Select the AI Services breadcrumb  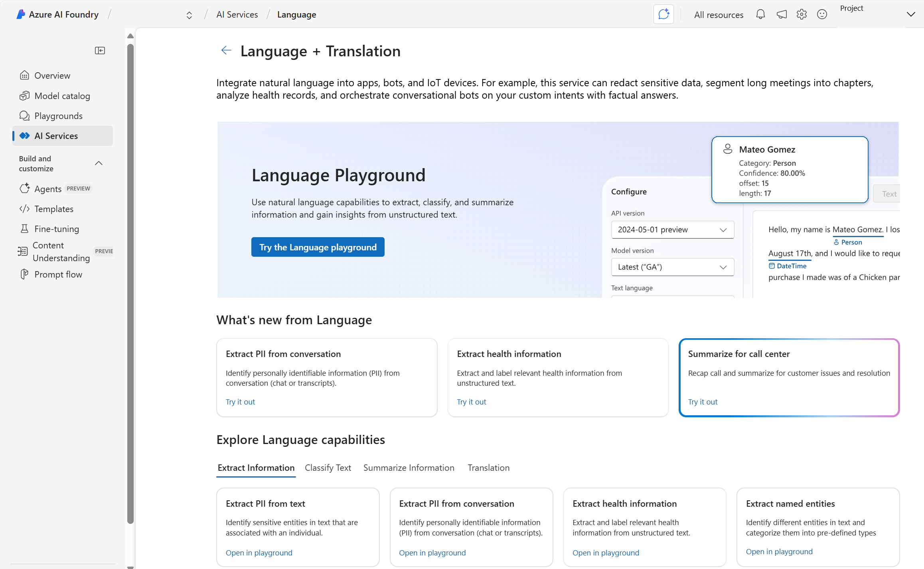237,14
